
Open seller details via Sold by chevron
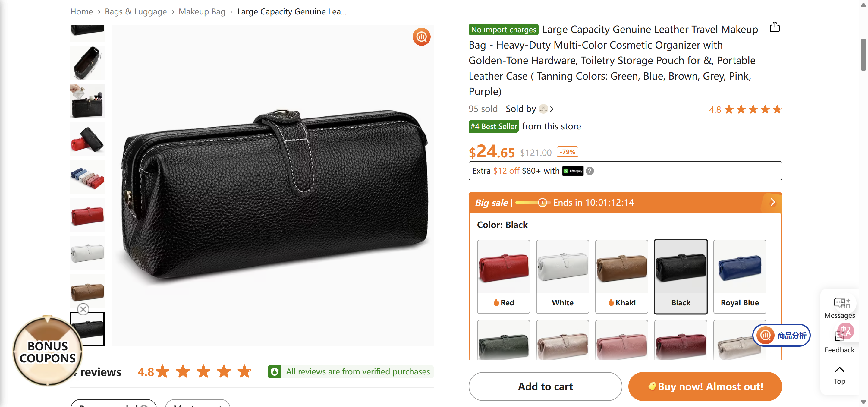(x=552, y=109)
